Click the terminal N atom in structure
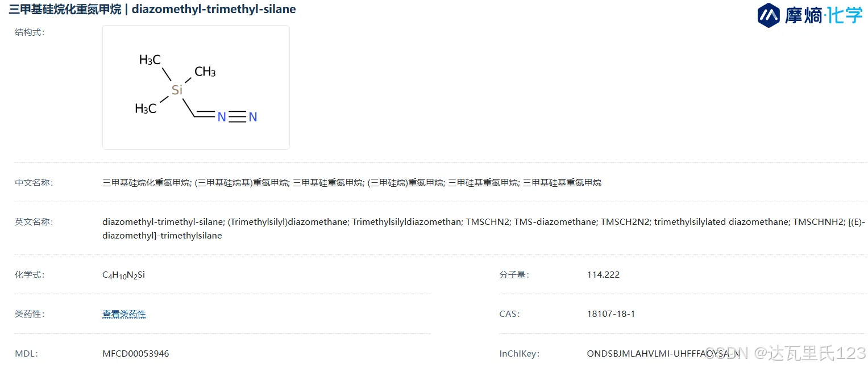The image size is (868, 368). tap(253, 117)
